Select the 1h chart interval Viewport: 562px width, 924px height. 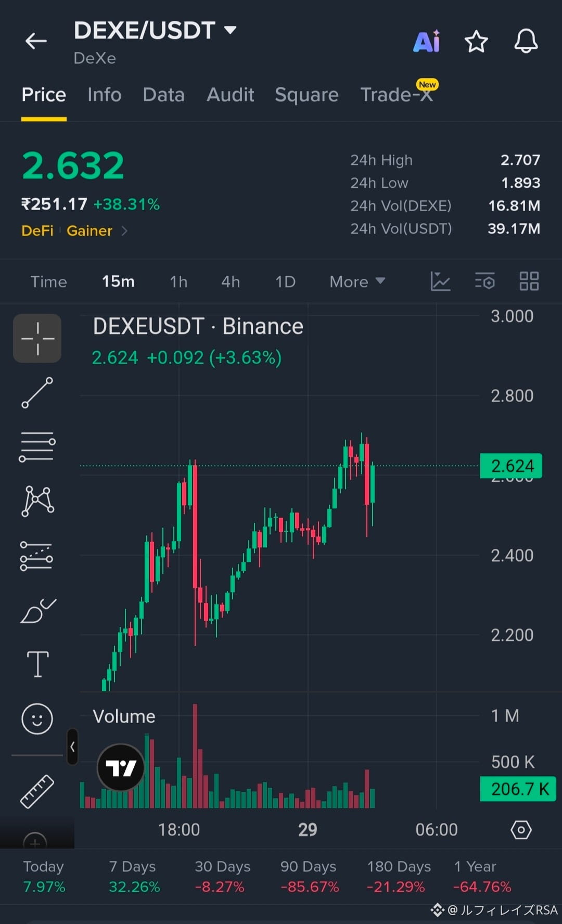click(178, 281)
